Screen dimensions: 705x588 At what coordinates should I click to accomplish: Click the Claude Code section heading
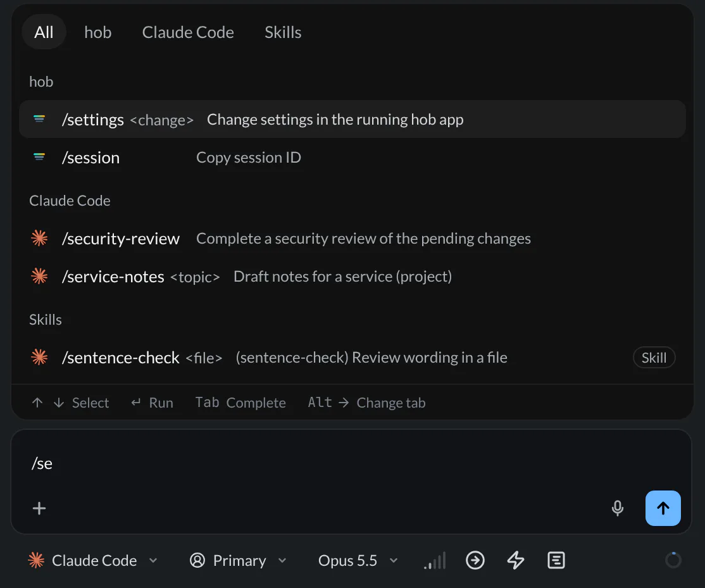click(x=70, y=201)
